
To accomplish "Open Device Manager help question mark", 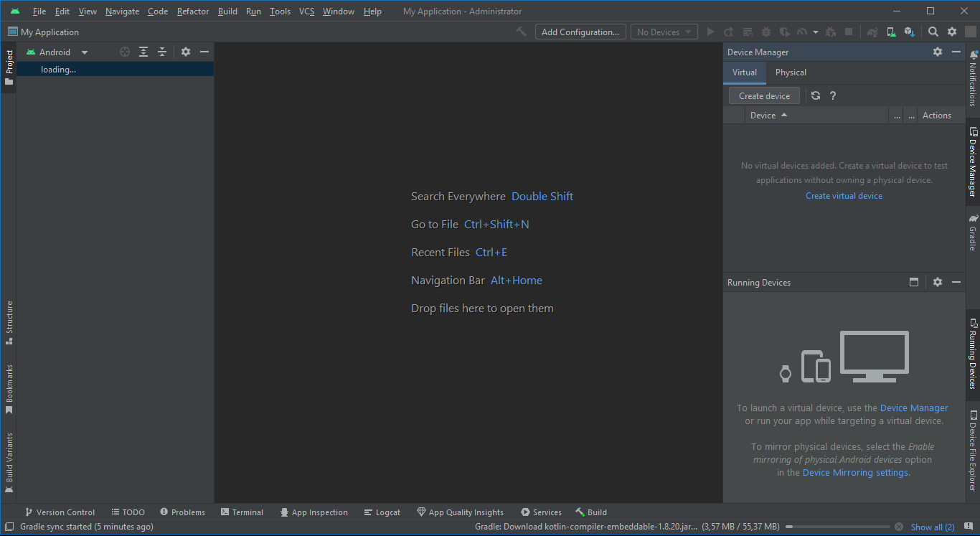I will [x=833, y=95].
